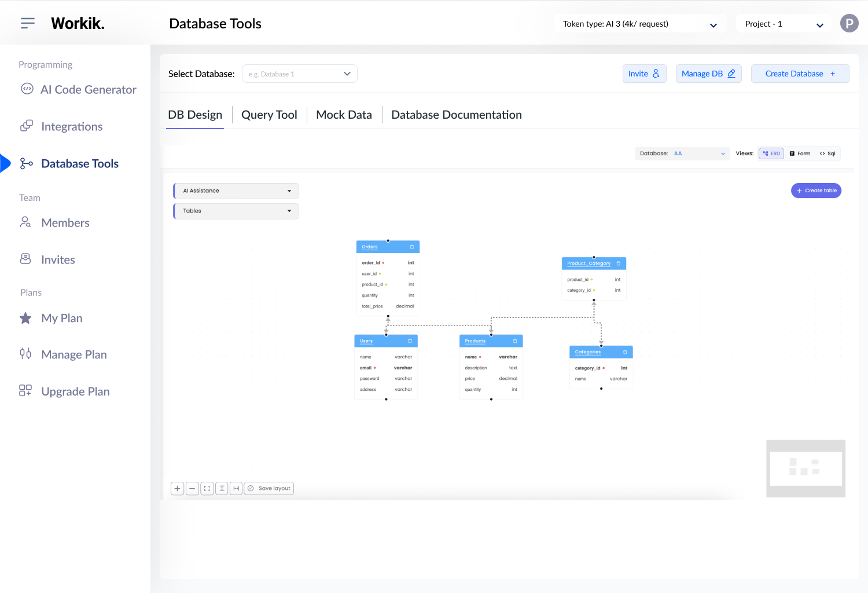
Task: Click the minimap thumbnail in the canvas corner
Action: pyautogui.click(x=806, y=468)
